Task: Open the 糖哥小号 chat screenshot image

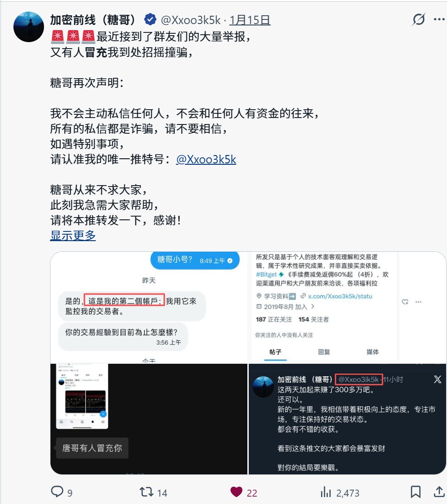Action: point(149,307)
